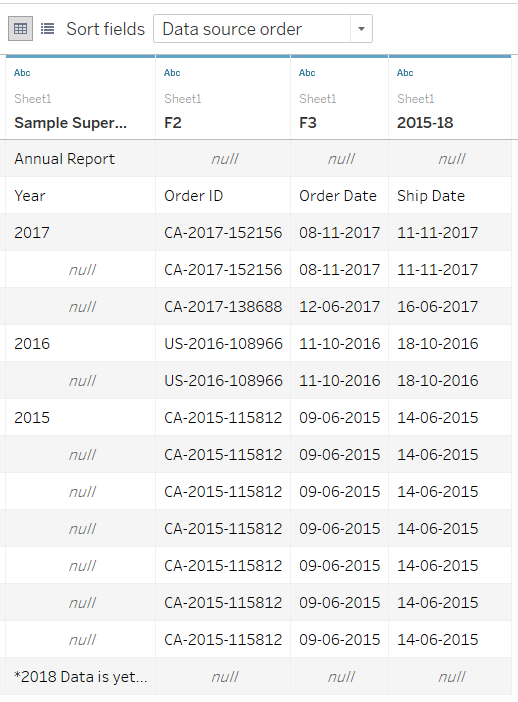Click the 2016 year cell
518x702 pixels.
point(80,344)
